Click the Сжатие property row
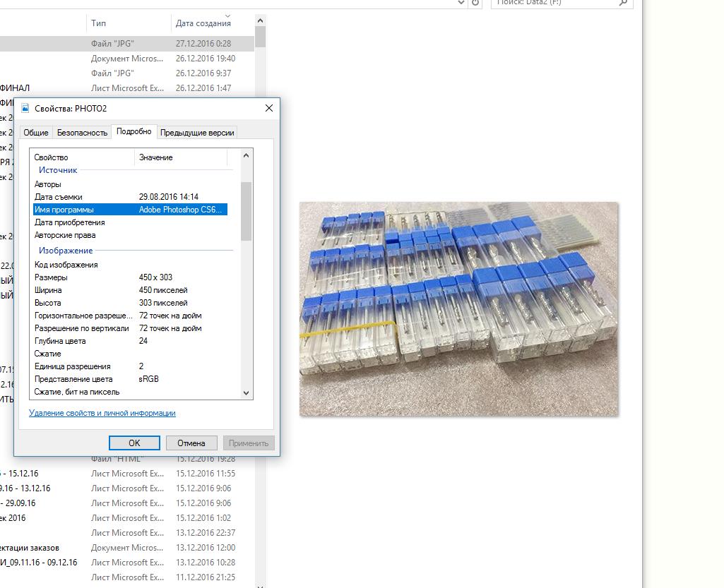724x588 pixels. tap(130, 354)
